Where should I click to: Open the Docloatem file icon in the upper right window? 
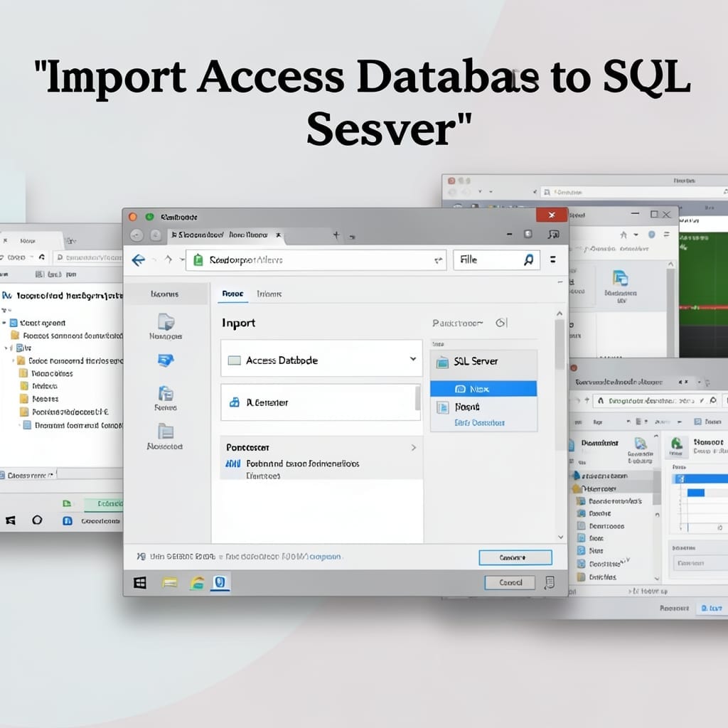[620, 278]
